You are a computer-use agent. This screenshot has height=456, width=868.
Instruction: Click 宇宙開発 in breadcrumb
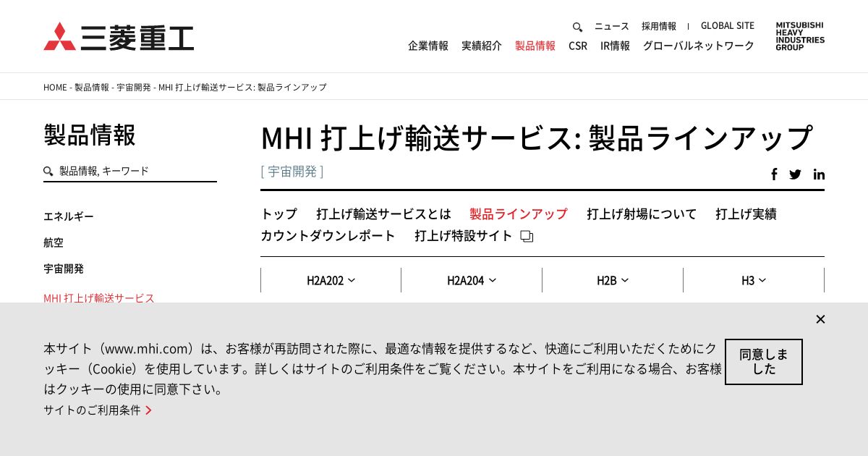pos(134,87)
